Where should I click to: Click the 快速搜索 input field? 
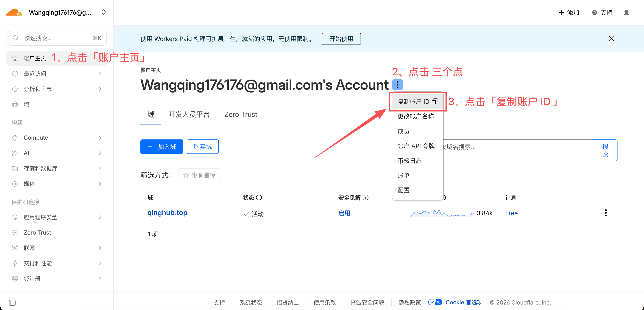click(57, 38)
